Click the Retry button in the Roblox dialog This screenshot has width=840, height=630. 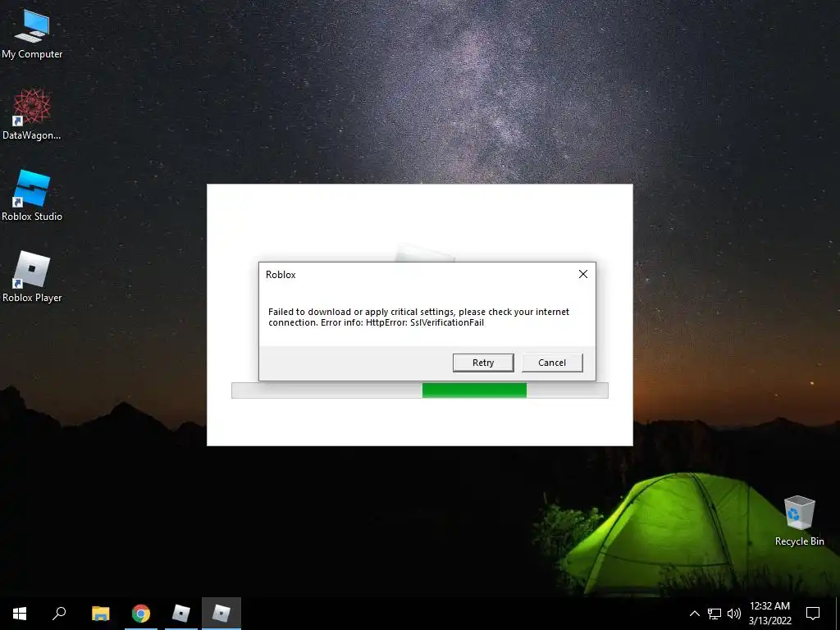point(482,363)
